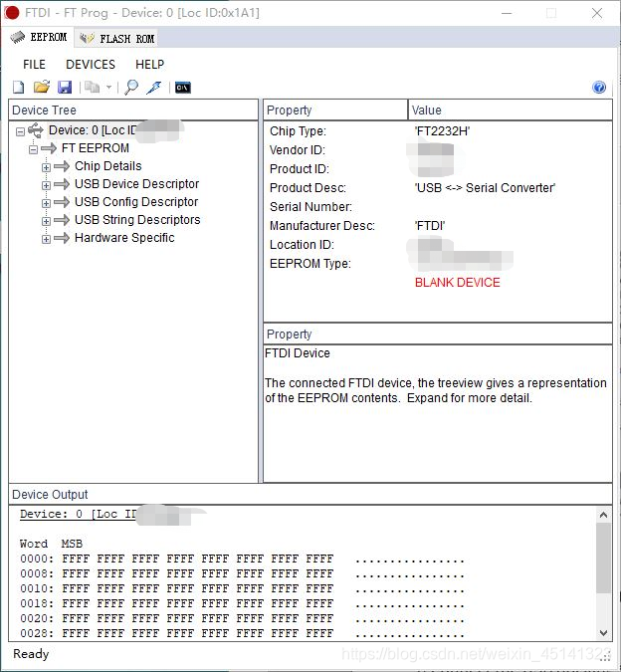Viewport: 621px width, 672px height.
Task: Select Hardware Specific tree item
Action: tap(124, 238)
